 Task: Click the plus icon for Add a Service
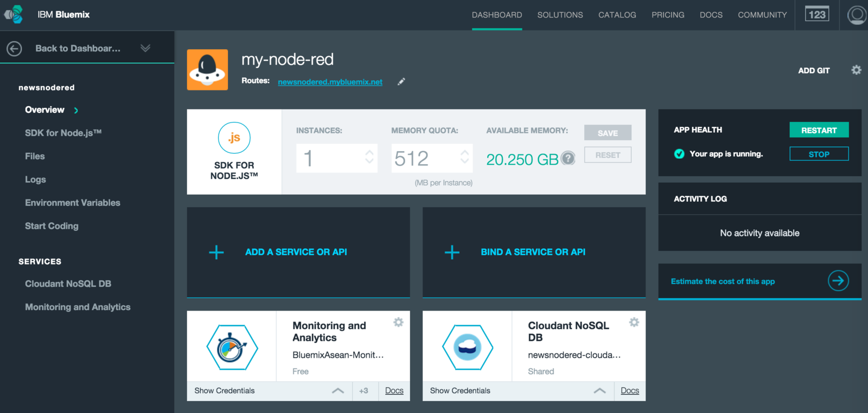click(x=216, y=252)
